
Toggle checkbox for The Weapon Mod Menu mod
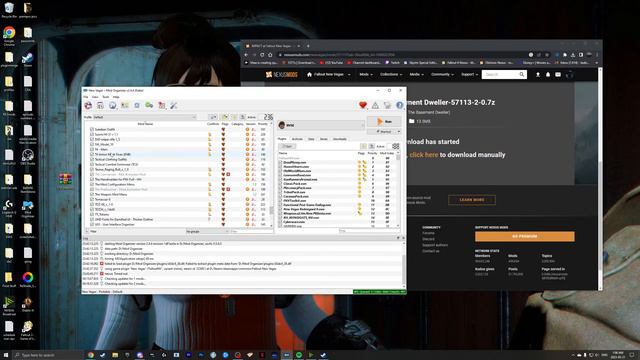coord(92,194)
